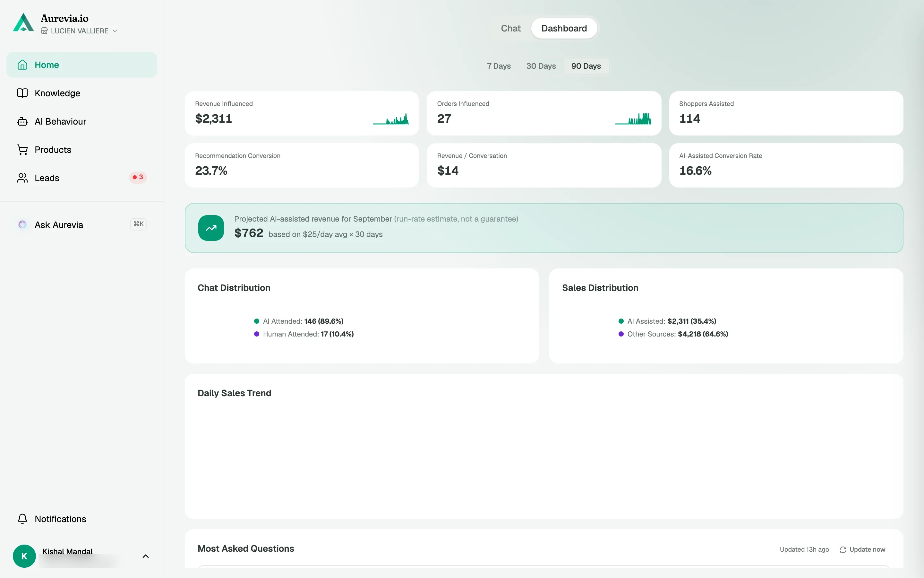Click the green trending-up projection icon
Screen dimensions: 924x578
click(211, 228)
